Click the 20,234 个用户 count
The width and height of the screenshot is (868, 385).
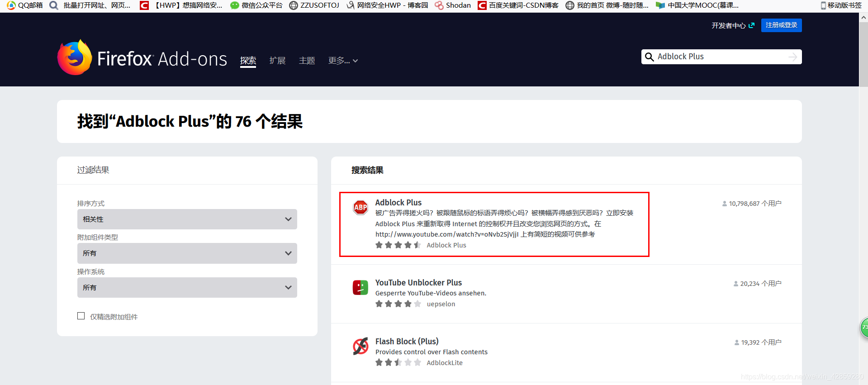(x=758, y=284)
